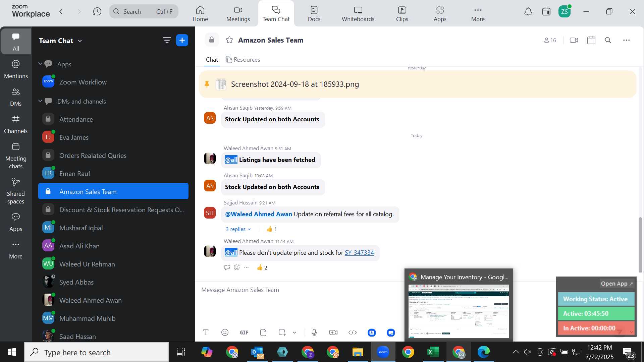This screenshot has height=362, width=644.
Task: Open Excel from the Windows taskbar
Action: point(433,352)
